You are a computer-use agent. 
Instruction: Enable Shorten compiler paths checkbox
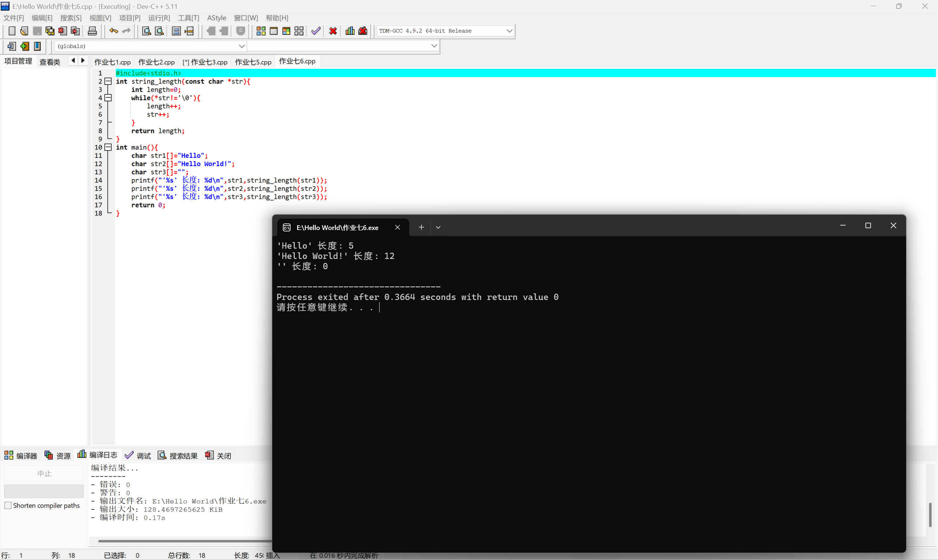tap(8, 505)
